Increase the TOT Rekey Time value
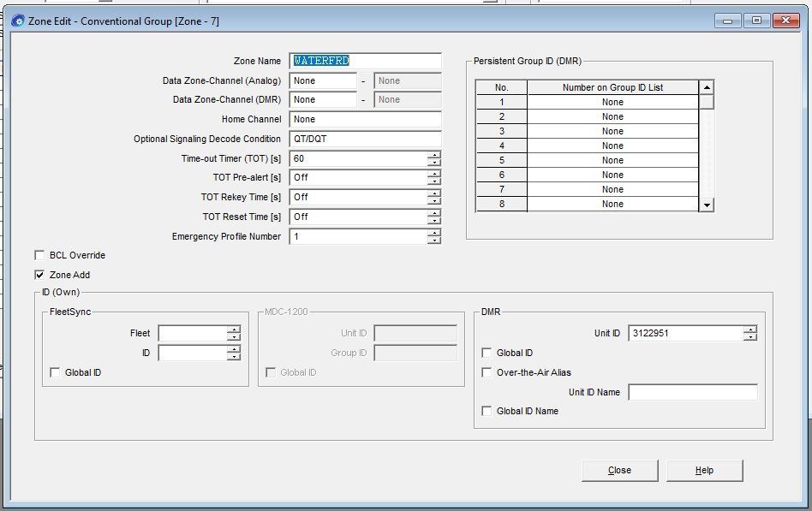Viewport: 812px width, 511px height. pyautogui.click(x=434, y=193)
